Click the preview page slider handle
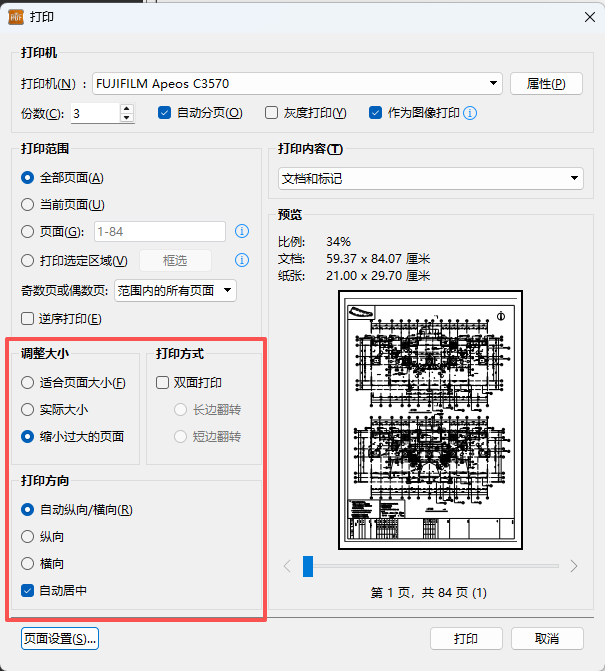Viewport: 605px width, 671px height. [x=308, y=566]
